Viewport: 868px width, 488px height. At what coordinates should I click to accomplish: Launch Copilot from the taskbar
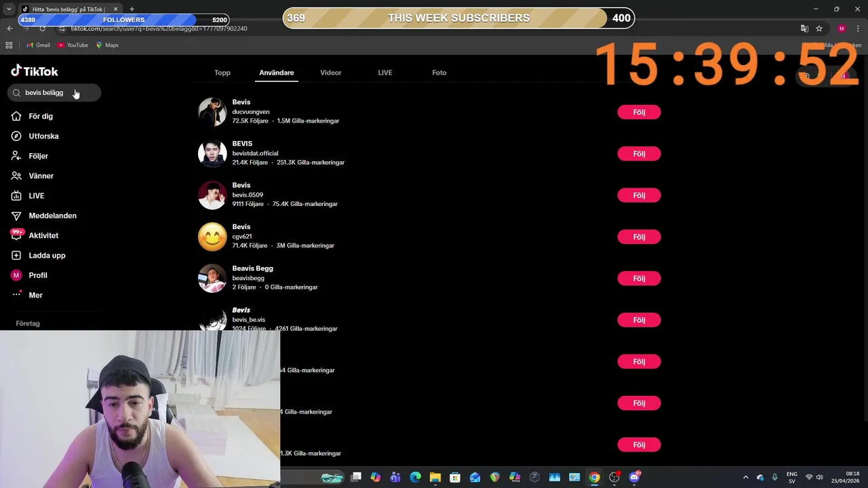click(376, 477)
